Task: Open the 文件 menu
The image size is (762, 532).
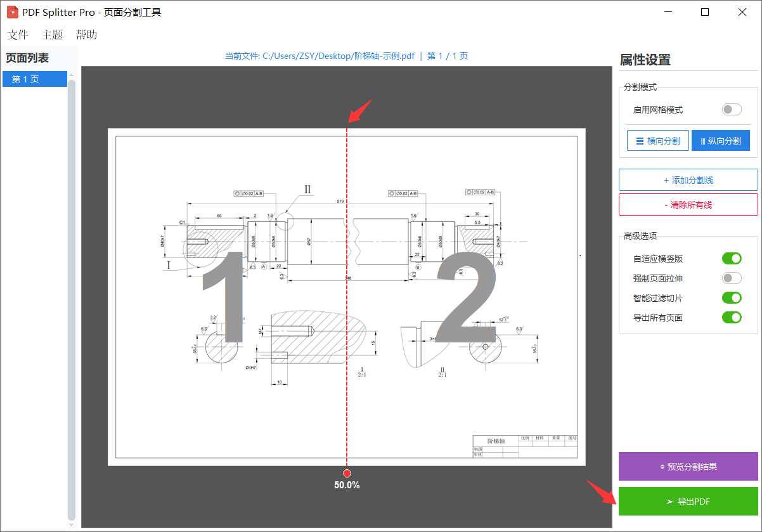Action: pyautogui.click(x=18, y=35)
